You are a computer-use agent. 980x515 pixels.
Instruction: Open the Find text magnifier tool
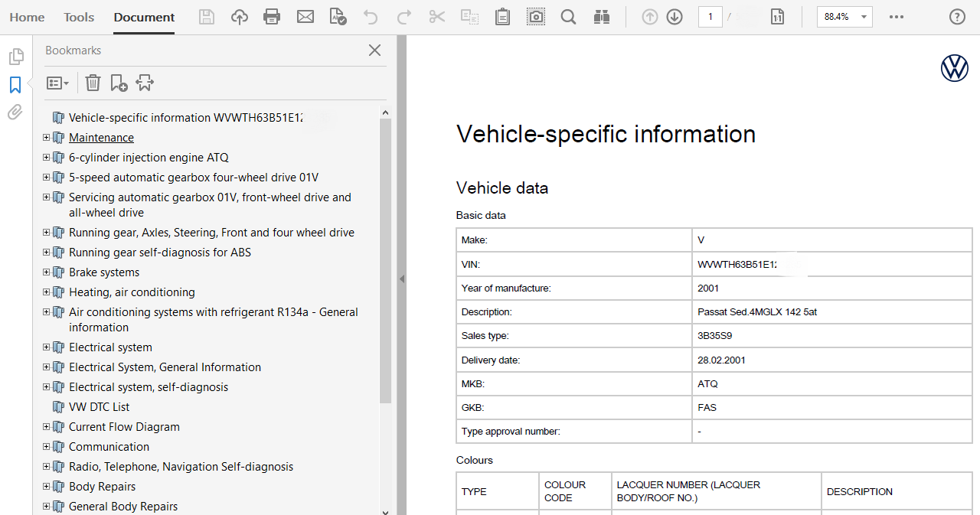pos(568,17)
